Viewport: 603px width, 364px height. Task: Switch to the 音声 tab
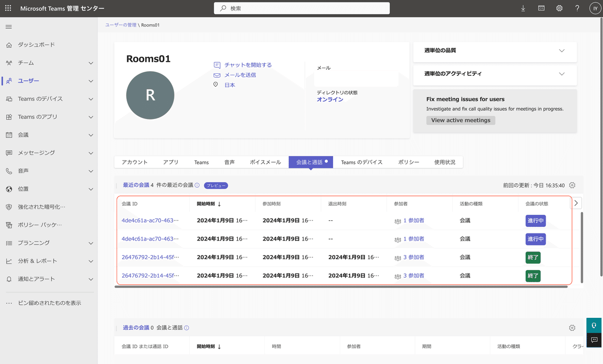(230, 162)
